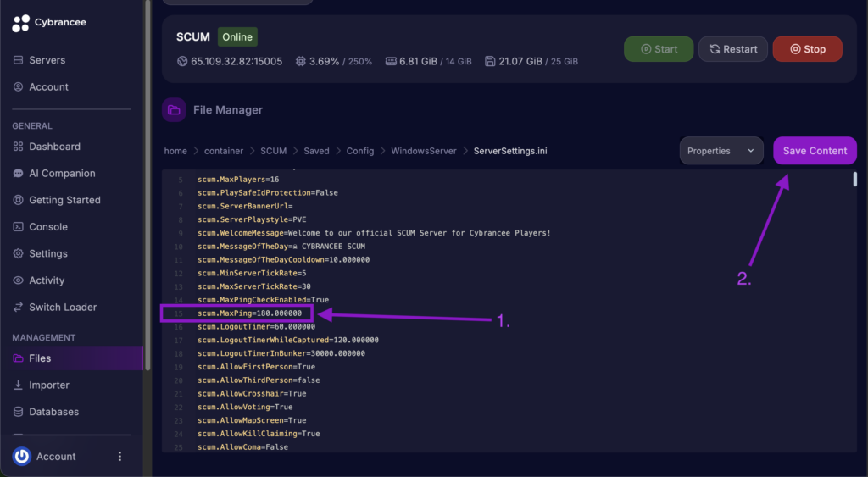Click the Getting Started lifebuoy icon
The width and height of the screenshot is (868, 477).
click(x=19, y=200)
